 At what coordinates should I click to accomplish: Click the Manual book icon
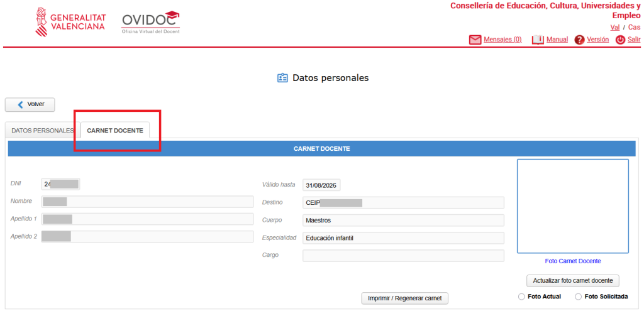(x=538, y=40)
